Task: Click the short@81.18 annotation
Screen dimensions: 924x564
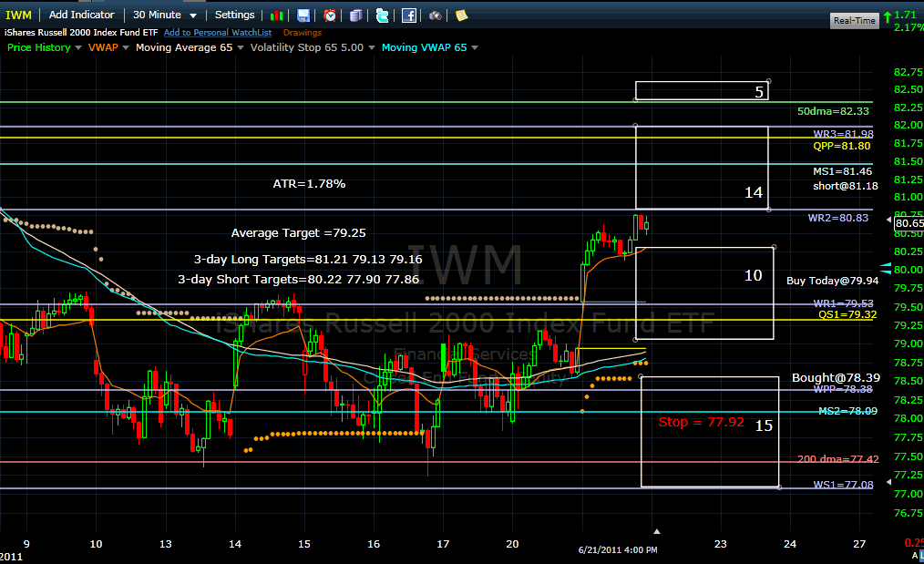Action: (846, 186)
